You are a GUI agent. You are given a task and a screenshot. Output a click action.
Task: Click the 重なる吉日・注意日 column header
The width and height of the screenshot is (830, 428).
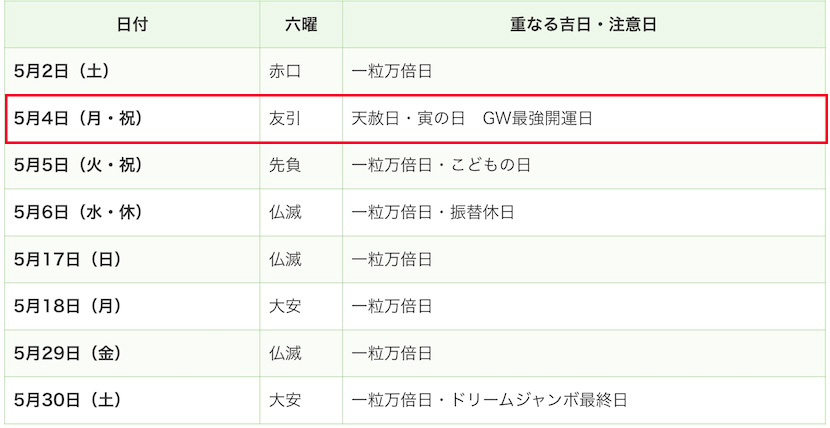coord(584,24)
